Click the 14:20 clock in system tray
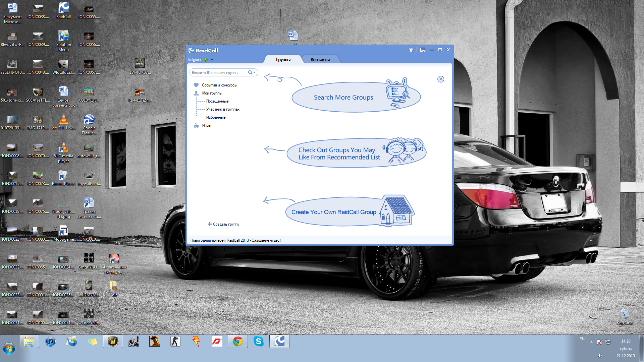644x362 pixels. (626, 341)
